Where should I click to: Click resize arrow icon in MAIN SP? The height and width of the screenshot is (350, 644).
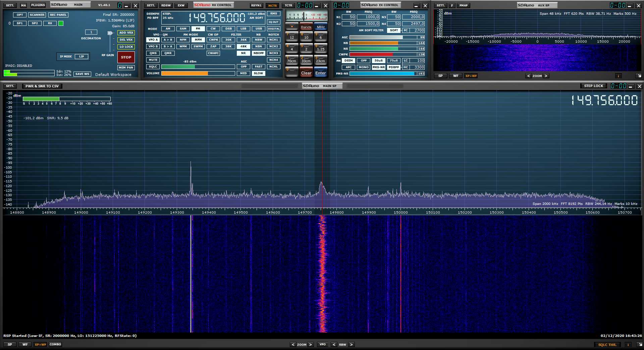(x=639, y=345)
